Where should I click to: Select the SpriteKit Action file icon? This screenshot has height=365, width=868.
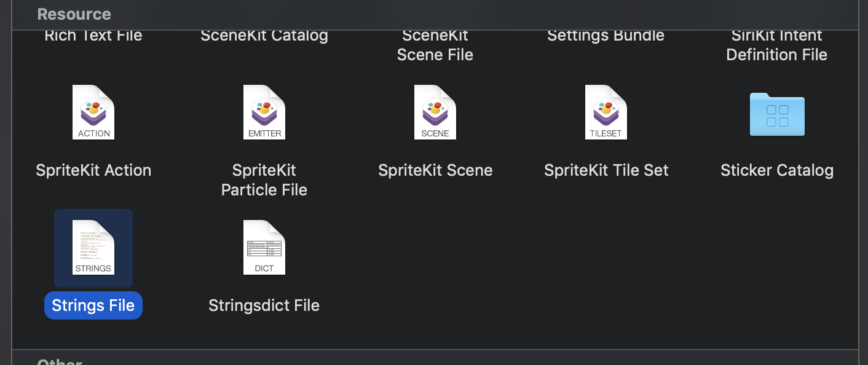click(x=93, y=112)
